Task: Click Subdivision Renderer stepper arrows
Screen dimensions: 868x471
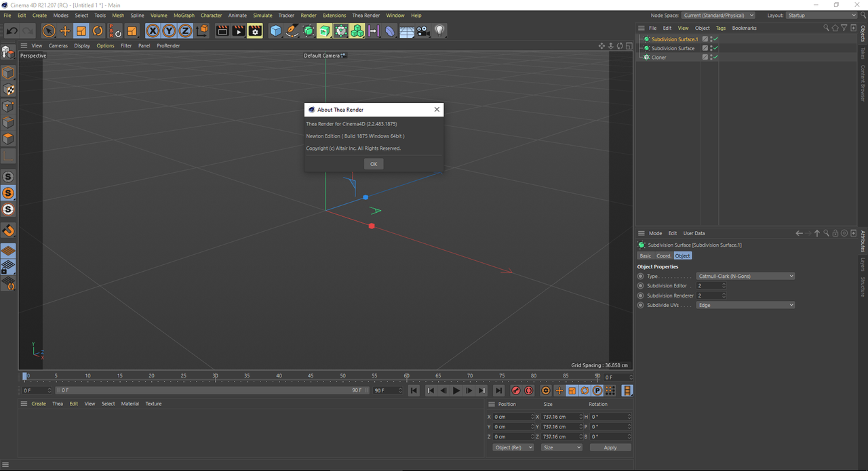Action: click(724, 295)
